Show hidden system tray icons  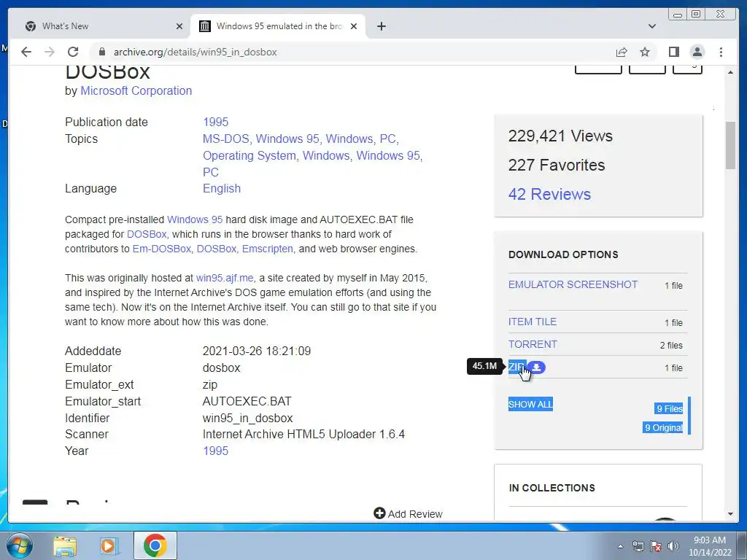click(620, 546)
